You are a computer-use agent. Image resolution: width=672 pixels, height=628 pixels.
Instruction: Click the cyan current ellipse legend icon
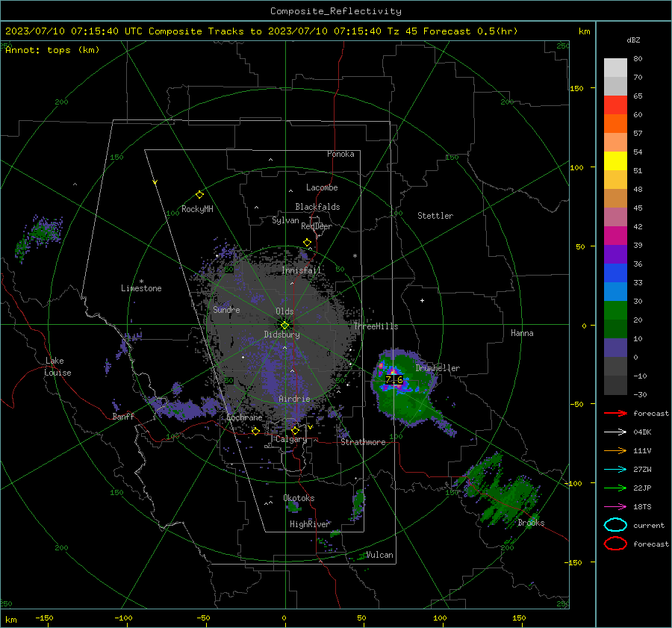(x=615, y=525)
